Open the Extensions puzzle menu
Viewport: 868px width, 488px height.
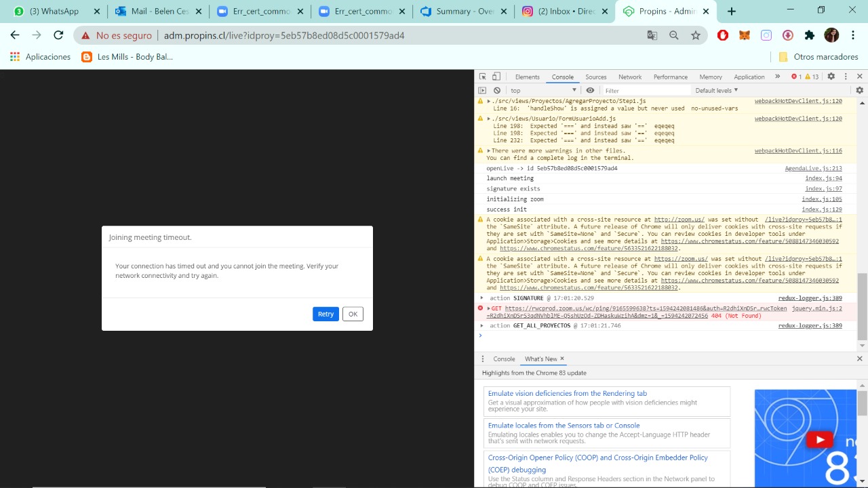click(810, 35)
